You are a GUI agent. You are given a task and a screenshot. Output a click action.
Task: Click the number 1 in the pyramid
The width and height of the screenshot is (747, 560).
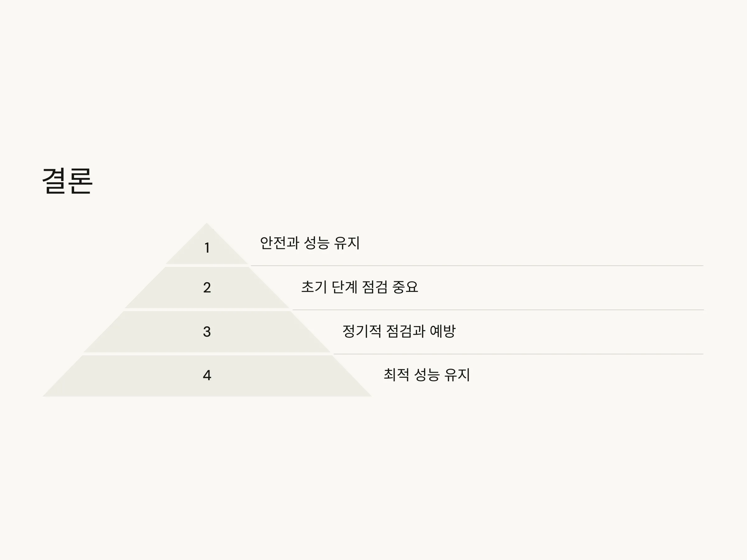[207, 248]
